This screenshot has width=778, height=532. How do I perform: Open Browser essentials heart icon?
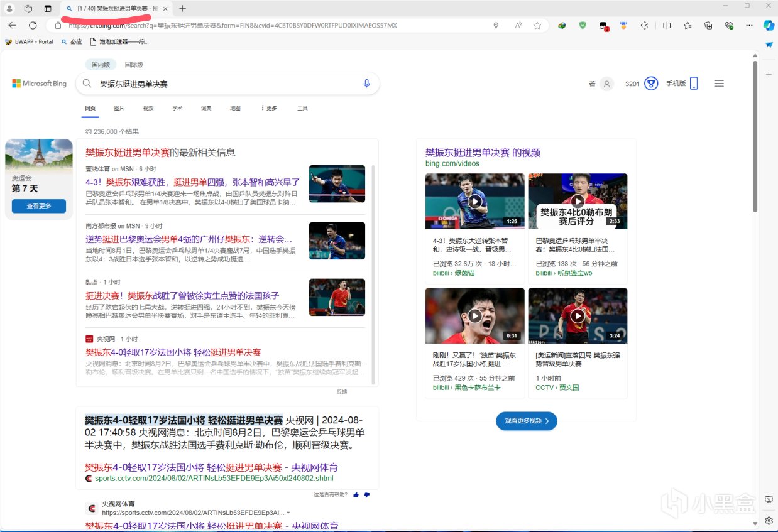pos(729,26)
